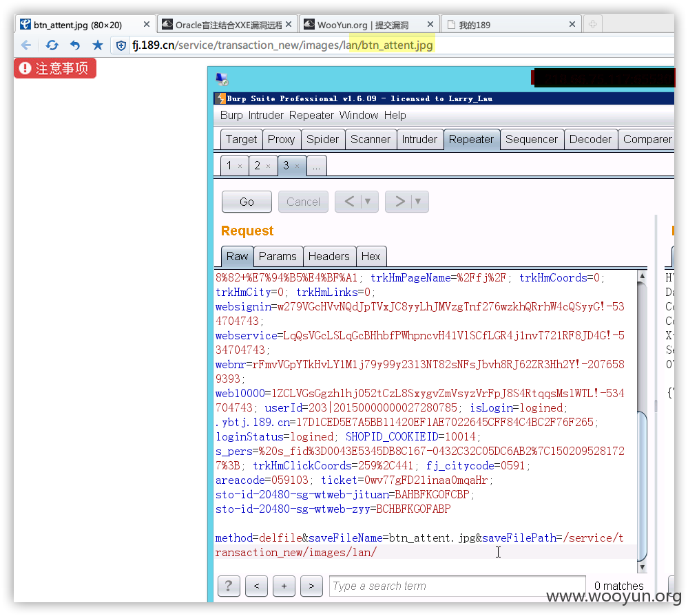Click the previous match '<' search button
Screen dimensions: 688x616
click(x=257, y=586)
